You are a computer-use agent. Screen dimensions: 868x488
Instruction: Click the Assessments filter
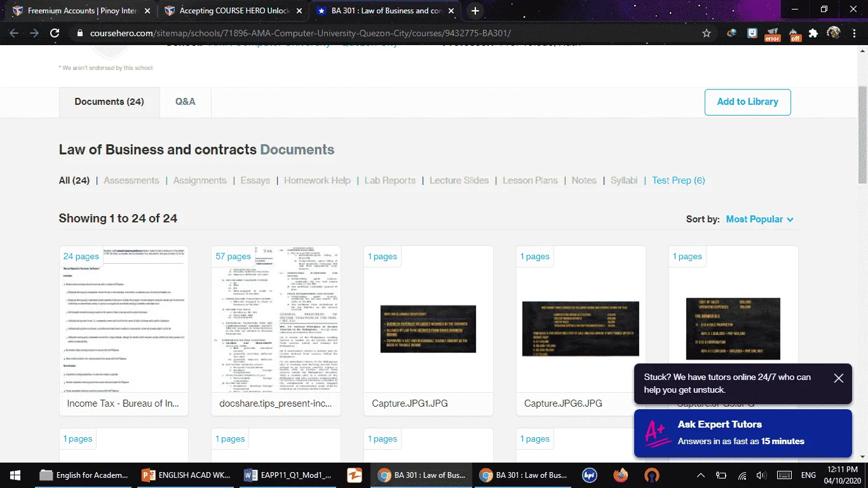[x=132, y=180]
